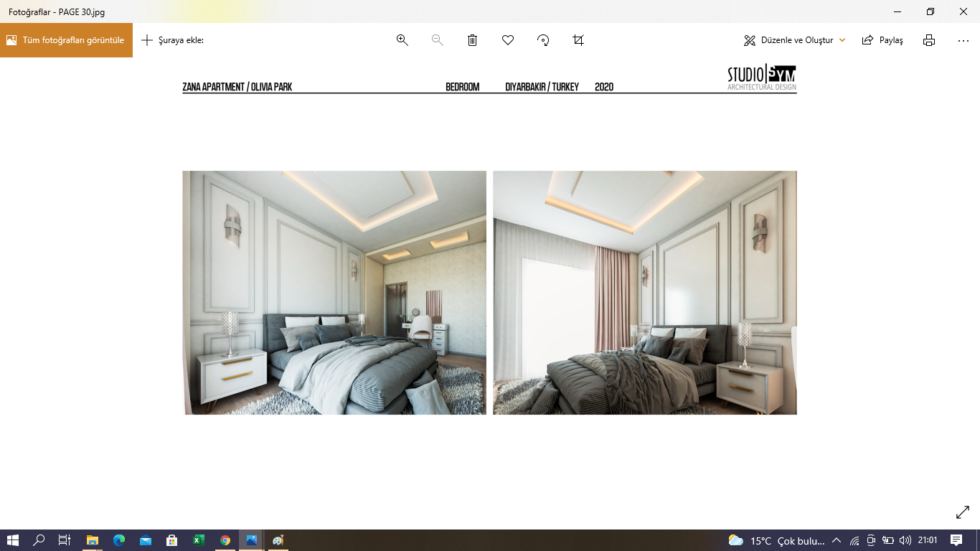Click the left bedroom render image
980x551 pixels.
[334, 293]
